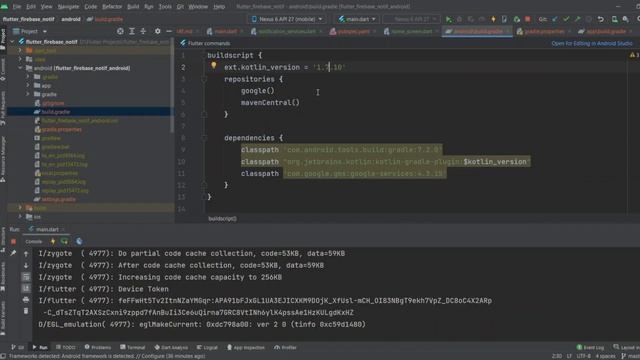Collapse the flutter_firebase_notif root node

[x=12, y=42]
